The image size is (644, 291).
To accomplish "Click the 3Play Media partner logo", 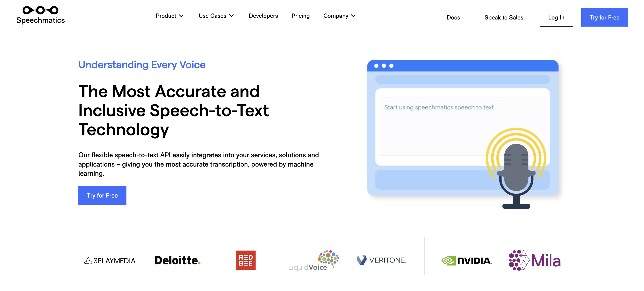I will click(110, 260).
